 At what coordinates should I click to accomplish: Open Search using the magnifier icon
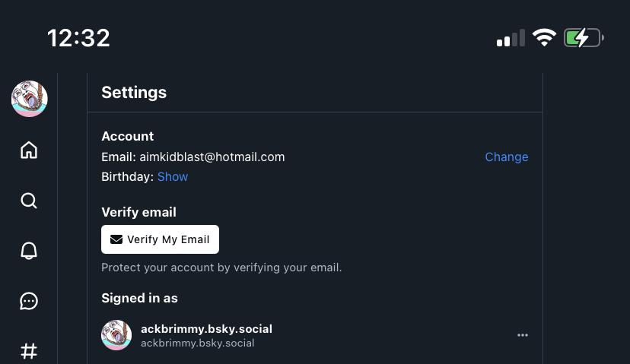click(29, 201)
